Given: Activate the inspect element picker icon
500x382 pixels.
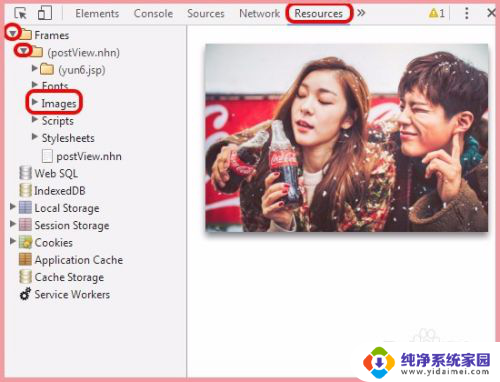Looking at the screenshot, I should click(21, 13).
